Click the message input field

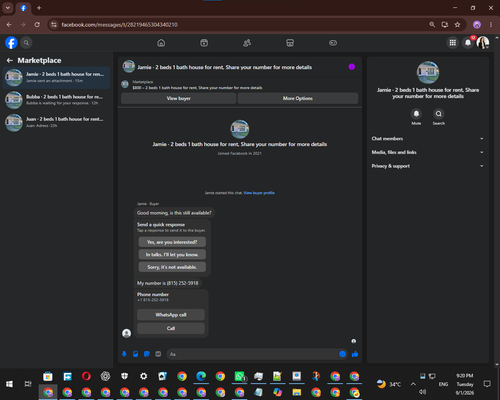pos(253,354)
